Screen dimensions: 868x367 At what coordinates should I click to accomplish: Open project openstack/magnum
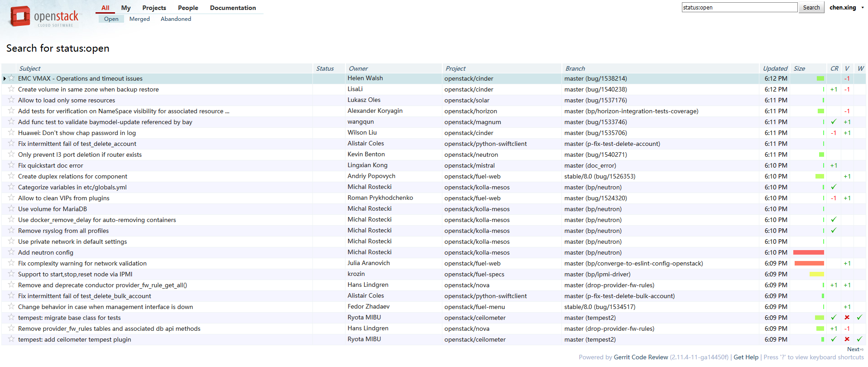pyautogui.click(x=472, y=122)
